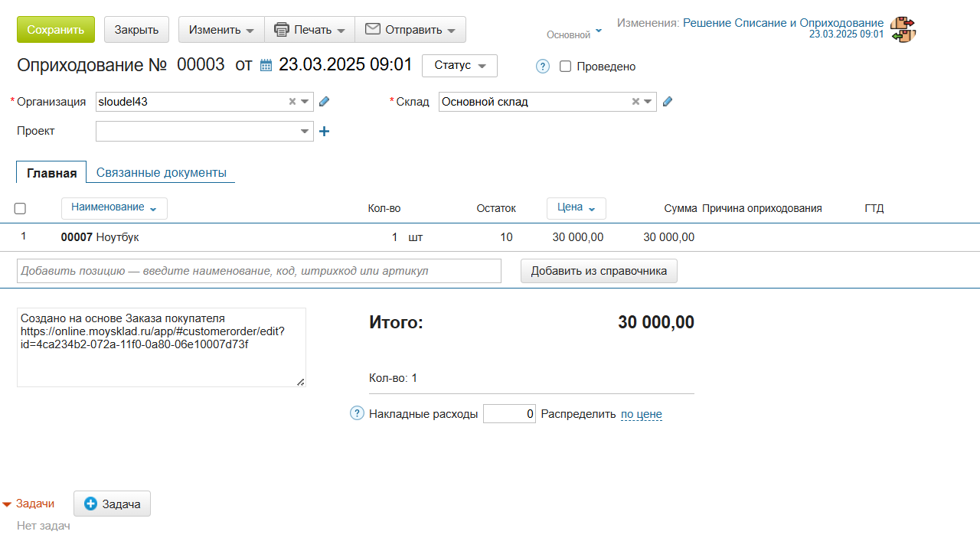Viewport: 980px width, 551px height.
Task: Check the select-all positions checkbox
Action: (20, 208)
